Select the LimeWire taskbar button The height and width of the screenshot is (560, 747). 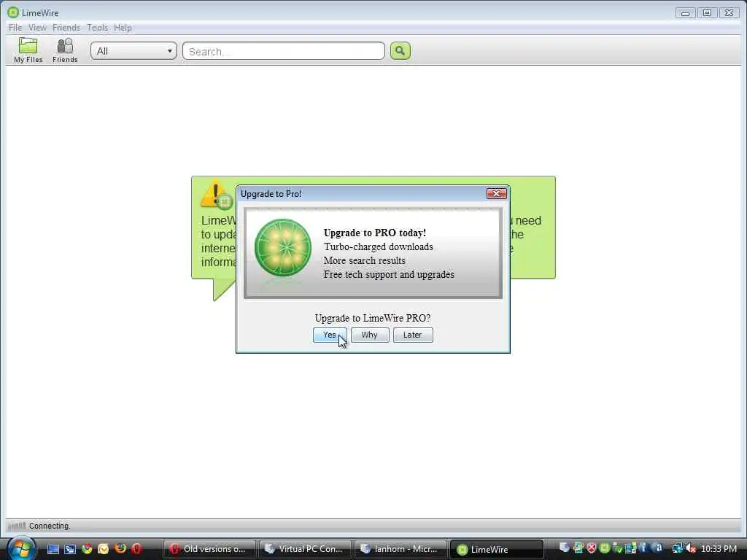point(496,549)
